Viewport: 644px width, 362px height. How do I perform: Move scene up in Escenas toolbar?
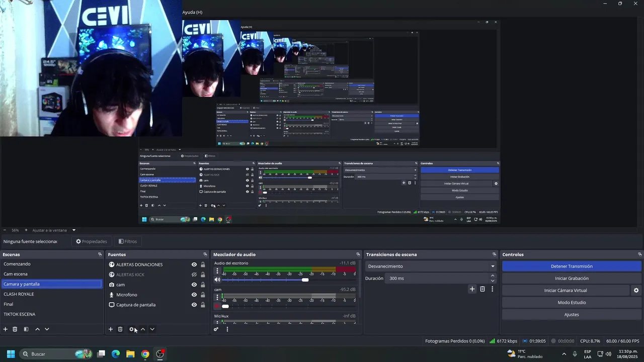click(x=37, y=329)
